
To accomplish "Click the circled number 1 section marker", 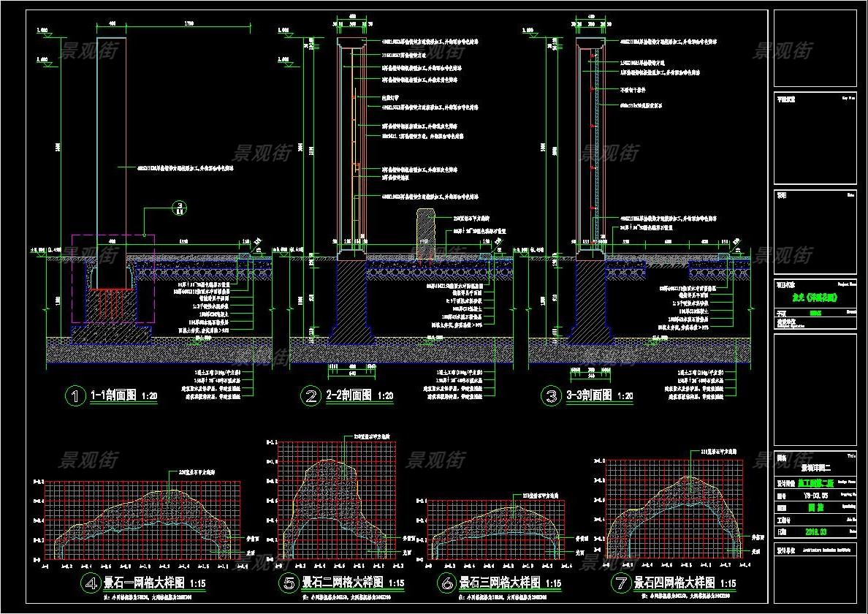I will (75, 396).
